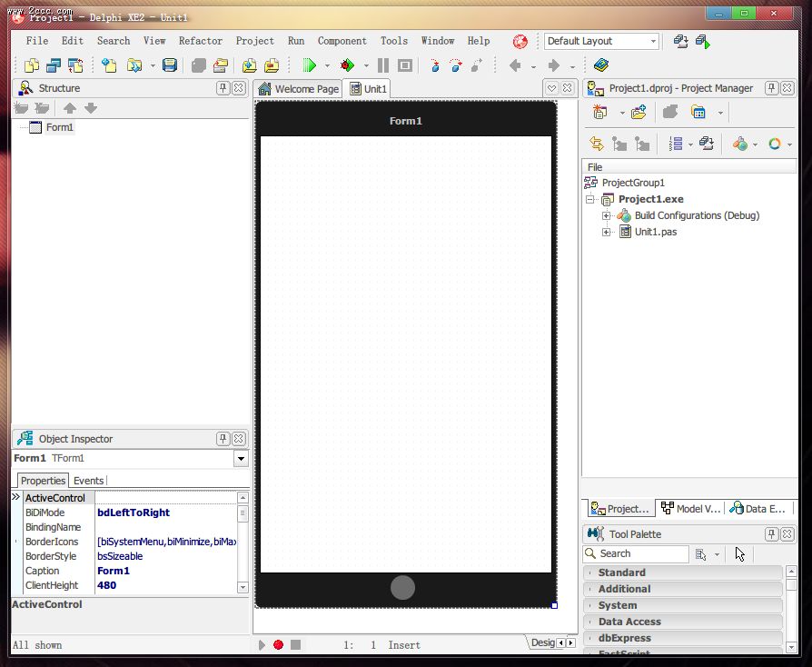The image size is (812, 667).
Task: Click the Sync icon in Project Manager toolbar
Action: pos(597,144)
